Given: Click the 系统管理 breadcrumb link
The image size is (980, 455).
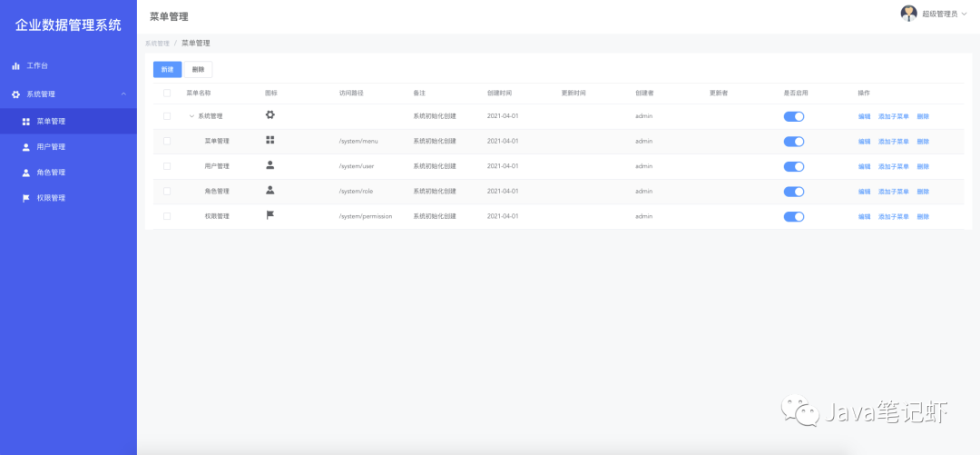Looking at the screenshot, I should (157, 44).
